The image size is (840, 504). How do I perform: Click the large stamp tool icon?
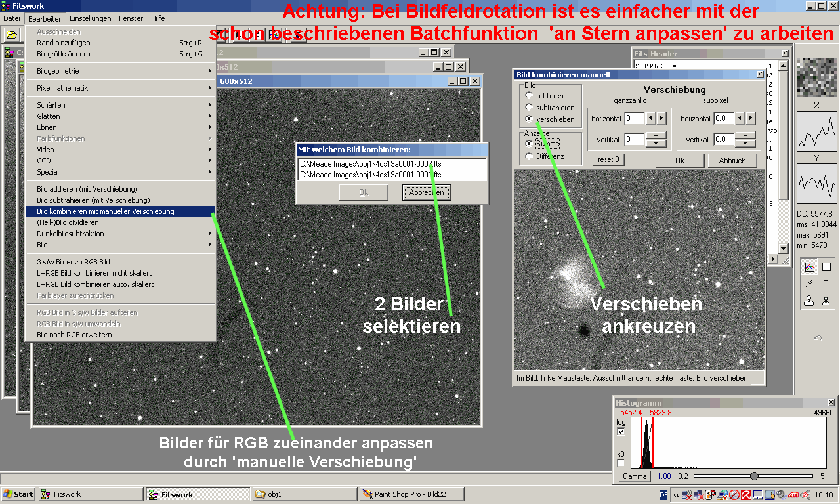click(x=809, y=301)
